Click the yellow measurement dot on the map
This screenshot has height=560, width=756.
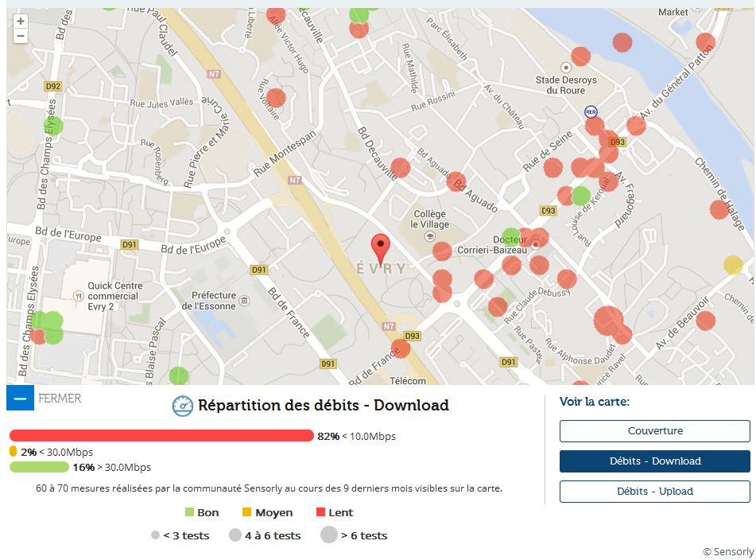pyautogui.click(x=733, y=265)
